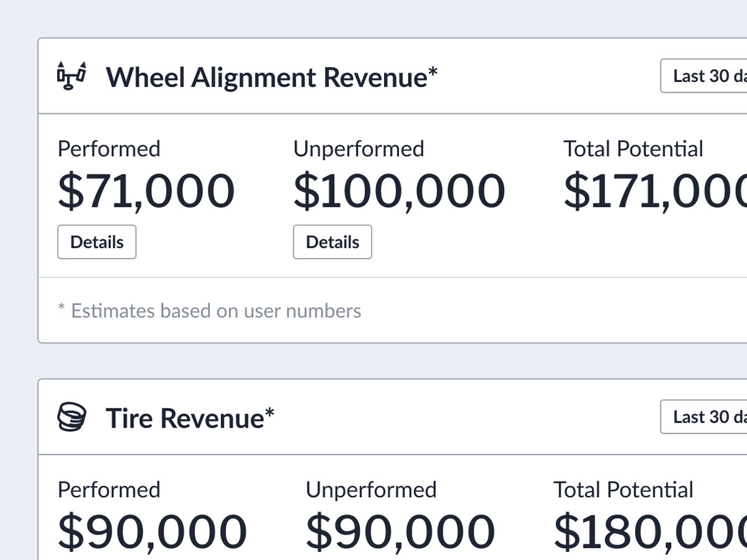Screen dimensions: 747x560
Task: Click the $100,000 unperformed amount
Action: [x=399, y=191]
